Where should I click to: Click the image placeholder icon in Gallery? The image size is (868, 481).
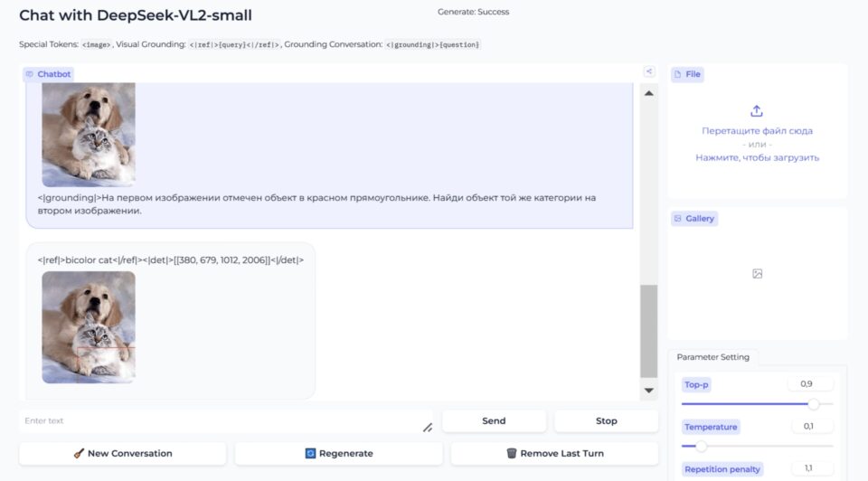[x=758, y=273]
